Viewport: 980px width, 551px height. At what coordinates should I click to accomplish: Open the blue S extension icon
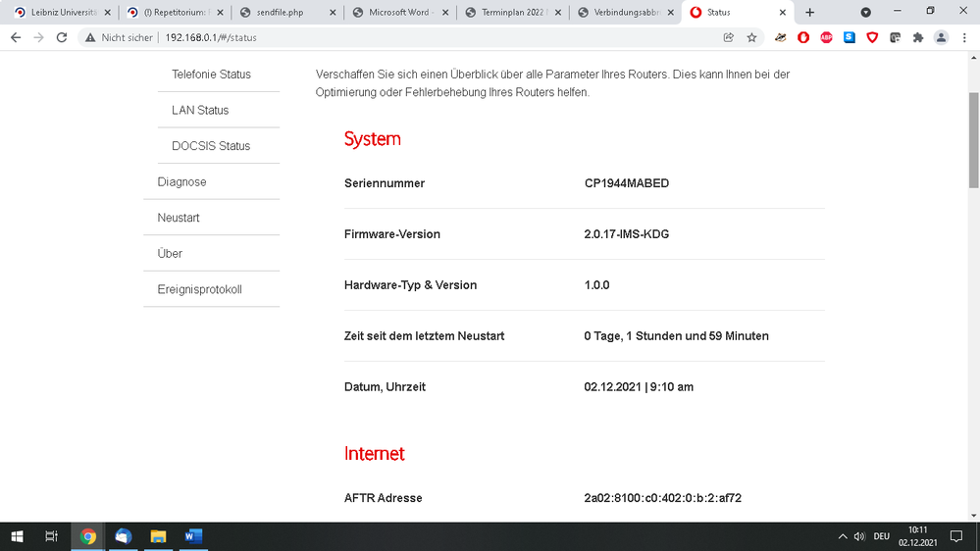coord(849,37)
